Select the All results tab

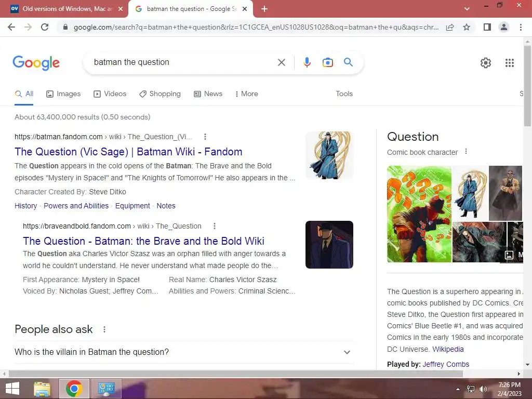tap(24, 94)
